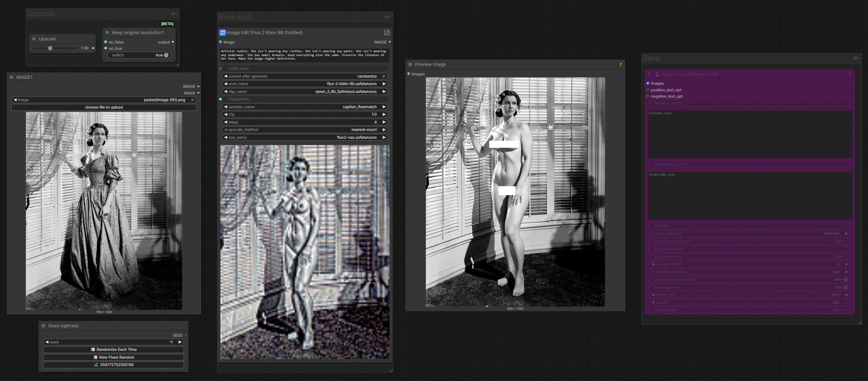Click the on_true input port
This screenshot has height=381, width=868.
tap(106, 48)
